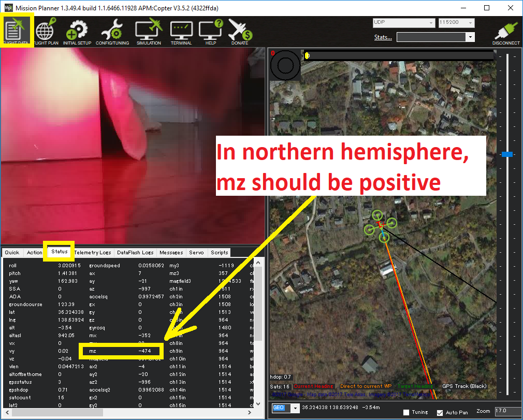Click the Sats: 16 label on map
Screen dimensions: 523x420
point(280,387)
